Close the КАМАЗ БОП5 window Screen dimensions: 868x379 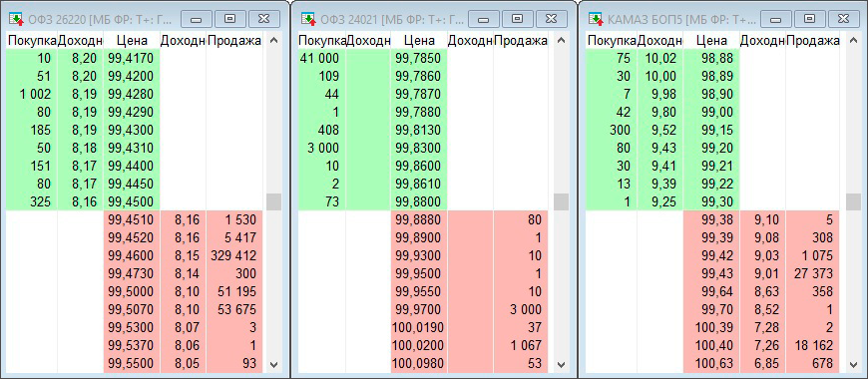point(844,19)
